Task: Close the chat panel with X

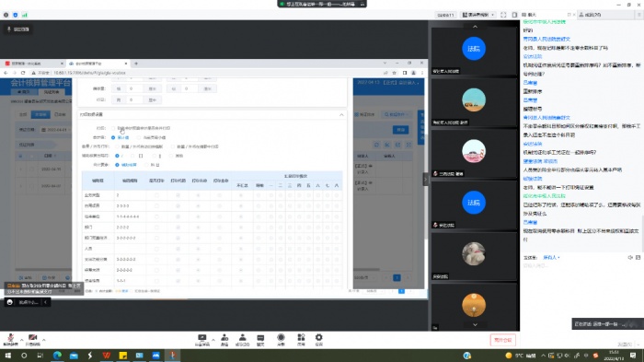Action: (x=574, y=15)
